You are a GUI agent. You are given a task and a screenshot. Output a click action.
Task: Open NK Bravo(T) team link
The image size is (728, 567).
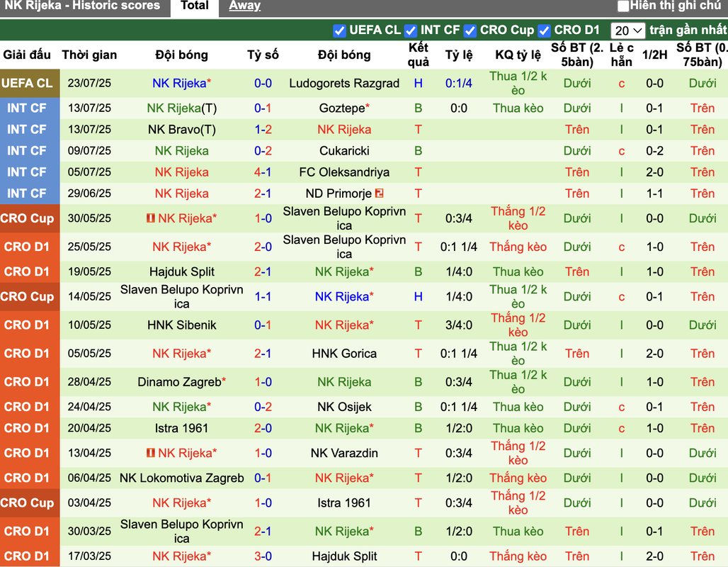(x=181, y=130)
